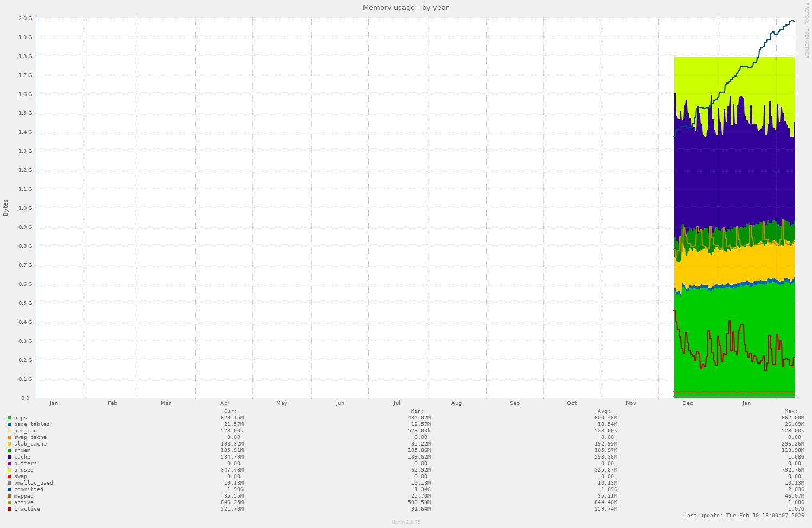812x528 pixels.
Task: Select the Memory usage - by year title
Action: coord(405,7)
